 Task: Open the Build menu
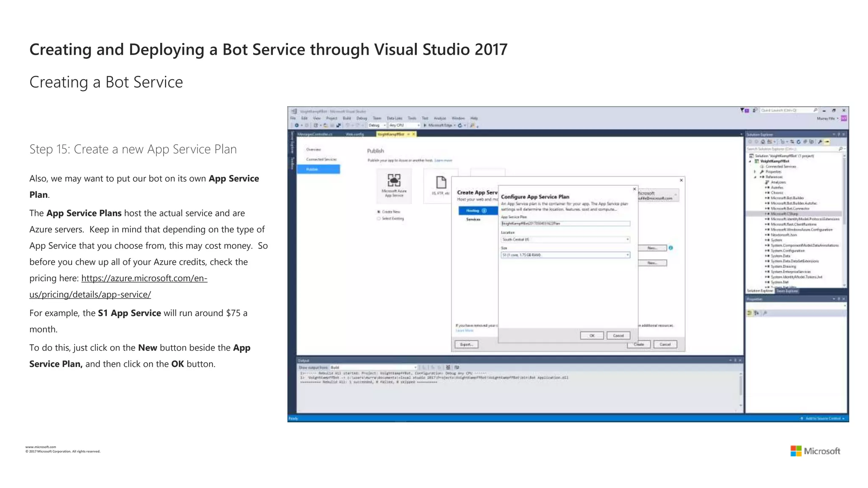347,118
